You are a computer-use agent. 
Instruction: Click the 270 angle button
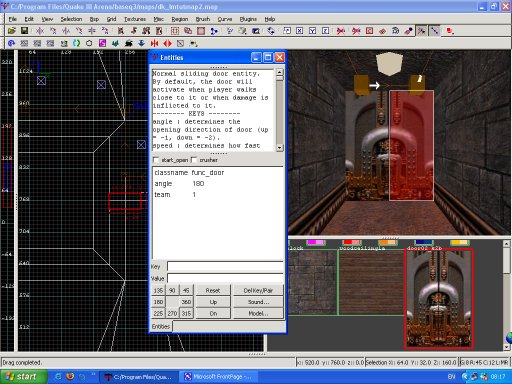pyautogui.click(x=172, y=313)
